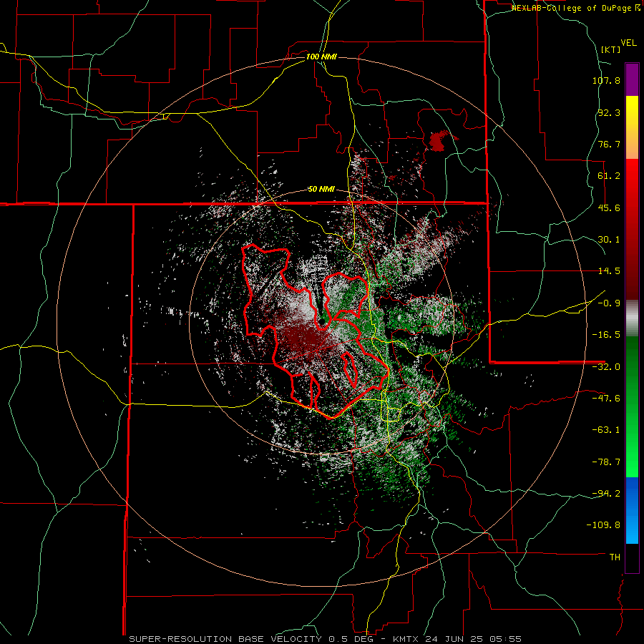The image size is (644, 644).
Task: Click the 30.1 velocity scale value
Action: point(609,240)
